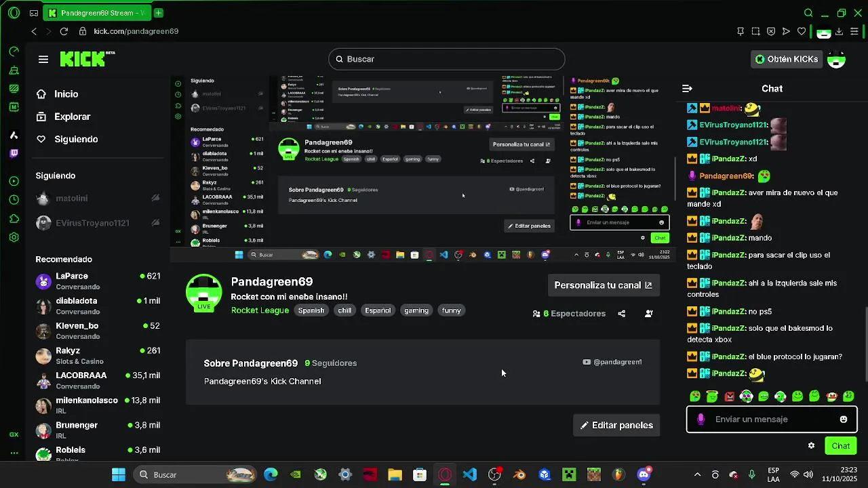Open GX Control speedometer in Opera sidebar
Screen dimensions: 868x488
tap(14, 52)
